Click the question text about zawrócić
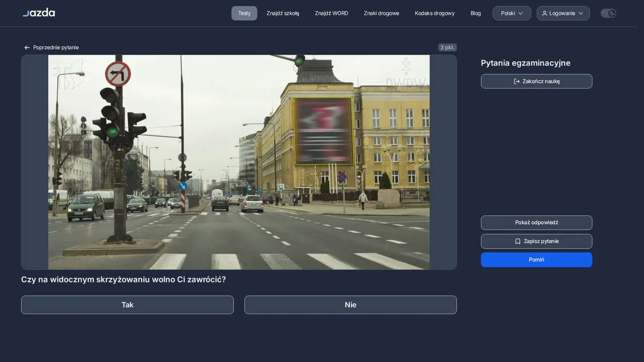This screenshot has height=362, width=644. 123,279
